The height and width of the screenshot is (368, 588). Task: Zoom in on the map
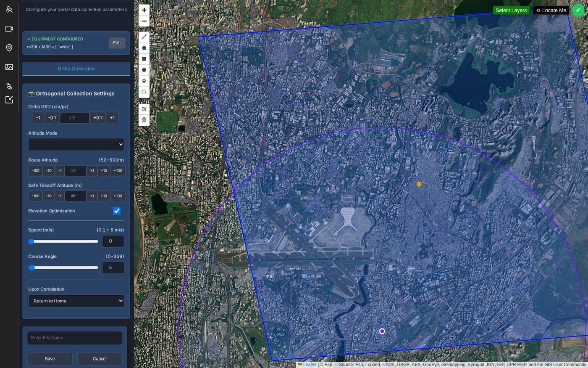[x=144, y=10]
